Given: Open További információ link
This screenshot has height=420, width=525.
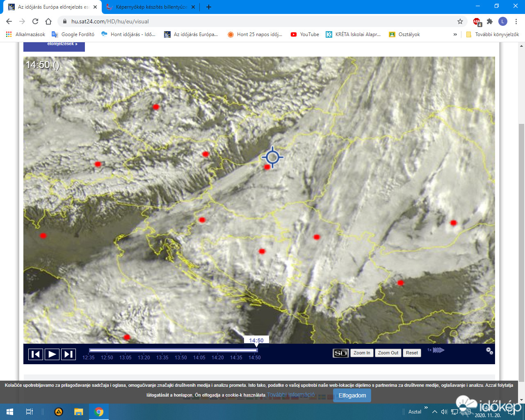Looking at the screenshot, I should click(291, 395).
